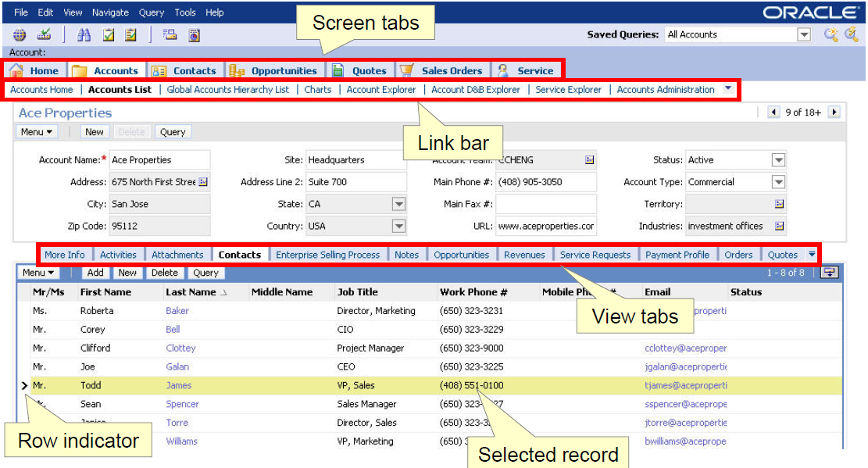Image resolution: width=868 pixels, height=468 pixels.
Task: Click the person icon on Service tab
Action: tap(502, 70)
